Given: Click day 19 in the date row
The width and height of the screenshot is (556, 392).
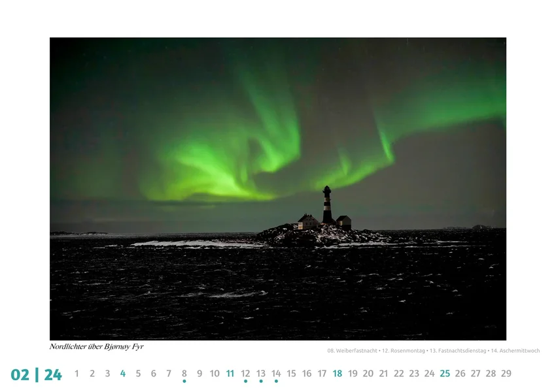Looking at the screenshot, I should click(353, 374).
